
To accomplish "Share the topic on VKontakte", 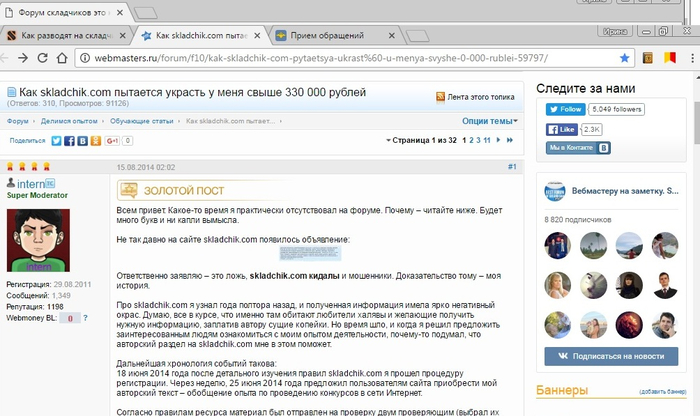I will pos(83,141).
